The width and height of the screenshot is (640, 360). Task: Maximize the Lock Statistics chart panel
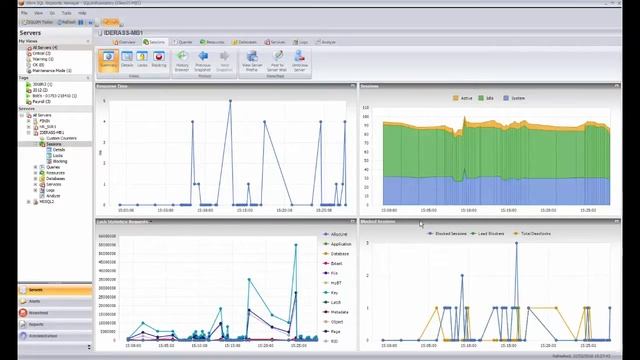click(x=353, y=221)
